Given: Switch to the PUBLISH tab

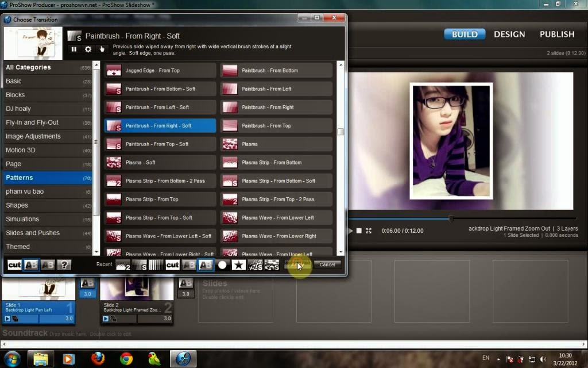Looking at the screenshot, I should point(556,34).
